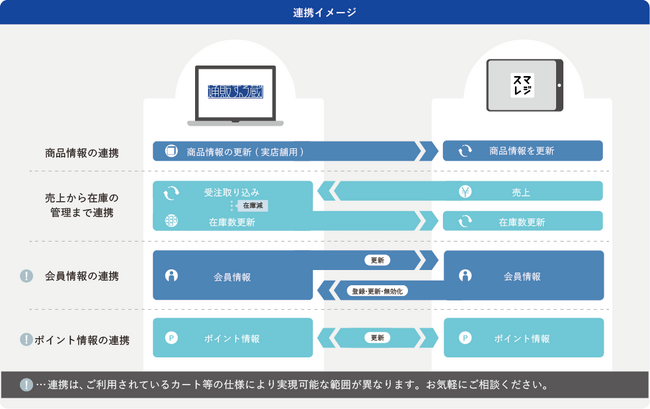Image resolution: width=650 pixels, height=409 pixels.
Task: Click the 商品情報の連携 row label
Action: (82, 152)
